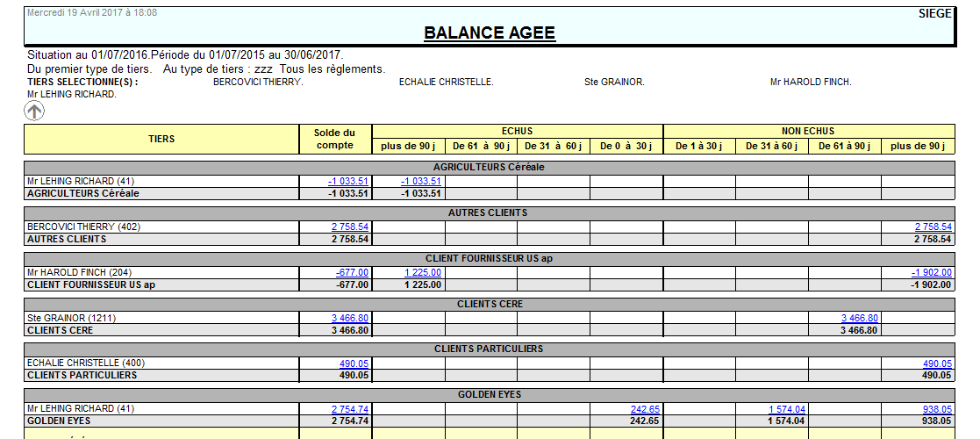This screenshot has height=439, width=980.
Task: Click the round up-arrow icon
Action: (34, 111)
